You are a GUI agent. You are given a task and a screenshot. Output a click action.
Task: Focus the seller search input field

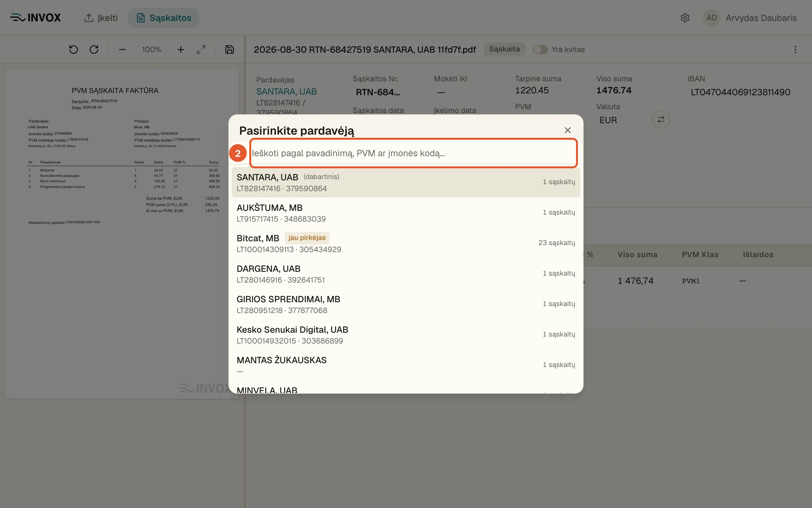[413, 153]
